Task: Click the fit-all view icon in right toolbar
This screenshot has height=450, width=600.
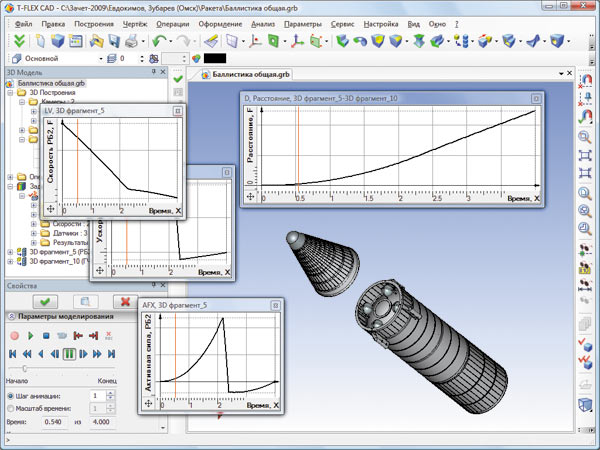Action: pyautogui.click(x=585, y=155)
